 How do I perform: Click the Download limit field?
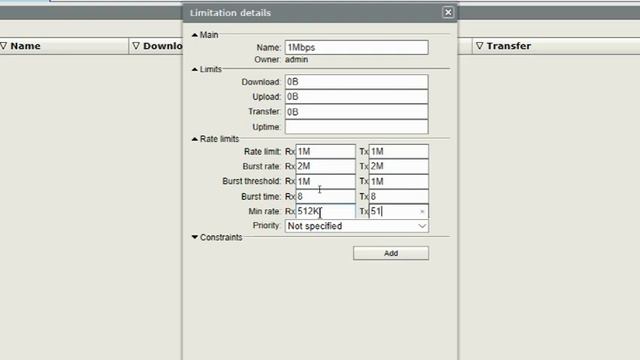[x=357, y=82]
